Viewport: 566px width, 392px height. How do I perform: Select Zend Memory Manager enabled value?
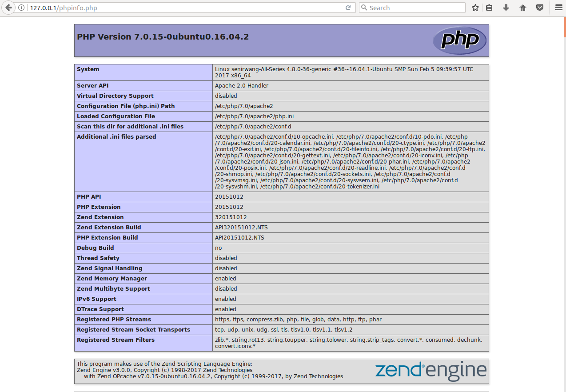(226, 279)
